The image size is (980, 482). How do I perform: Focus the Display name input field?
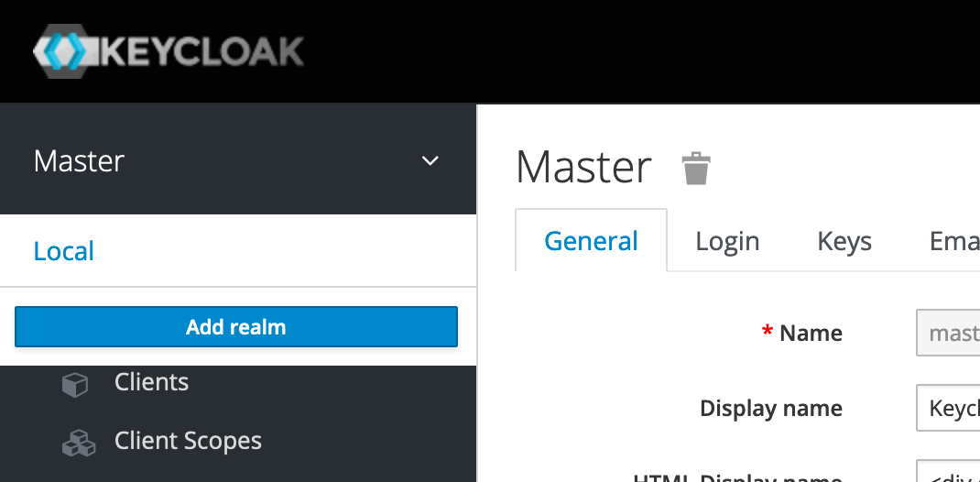coord(949,408)
